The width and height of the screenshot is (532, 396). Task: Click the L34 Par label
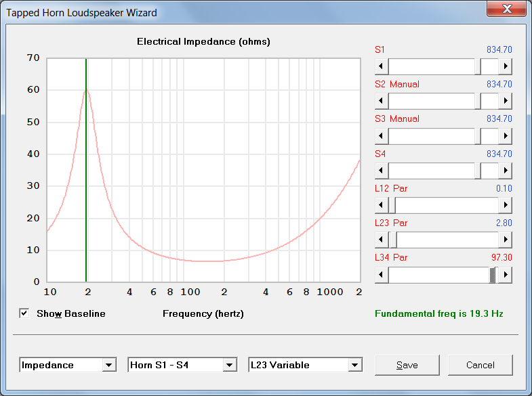coord(391,257)
